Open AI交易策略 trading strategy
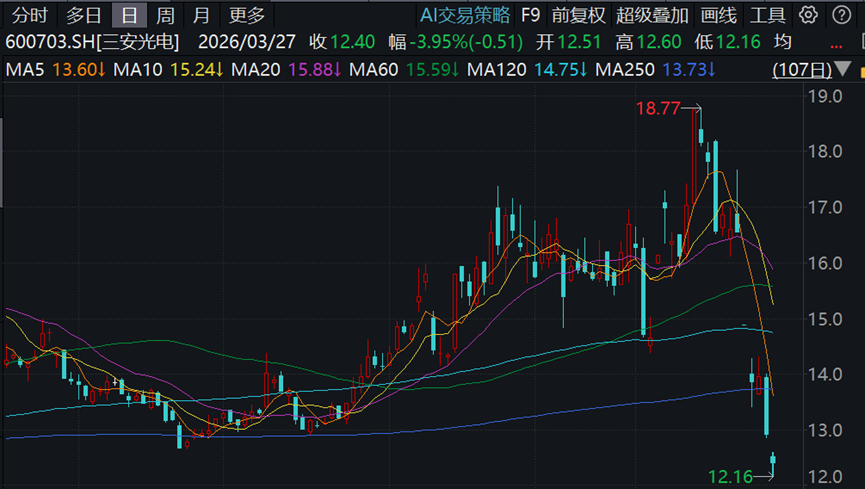The image size is (865, 489). click(464, 15)
